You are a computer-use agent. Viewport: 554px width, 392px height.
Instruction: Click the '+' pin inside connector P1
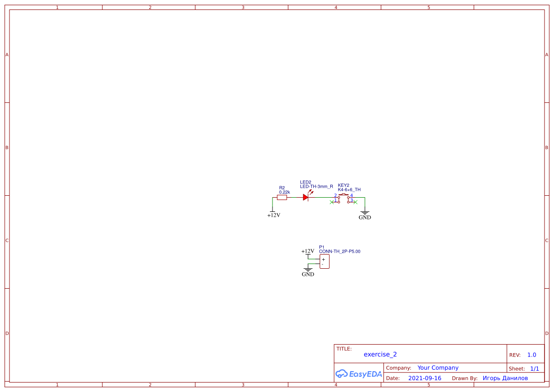(x=323, y=259)
